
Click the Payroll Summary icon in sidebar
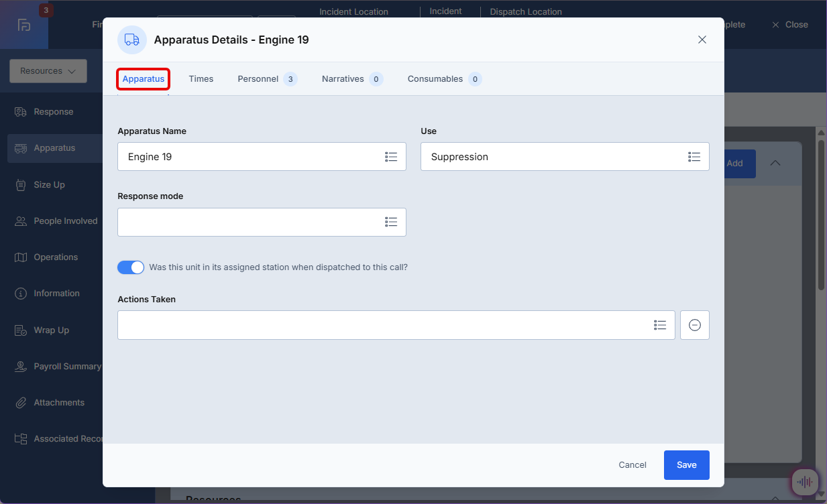(x=21, y=367)
